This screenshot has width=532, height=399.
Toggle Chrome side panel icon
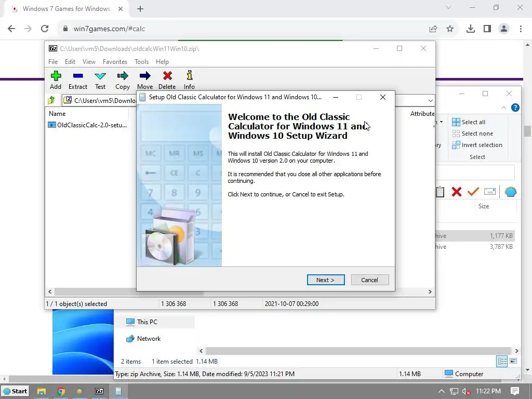click(487, 29)
